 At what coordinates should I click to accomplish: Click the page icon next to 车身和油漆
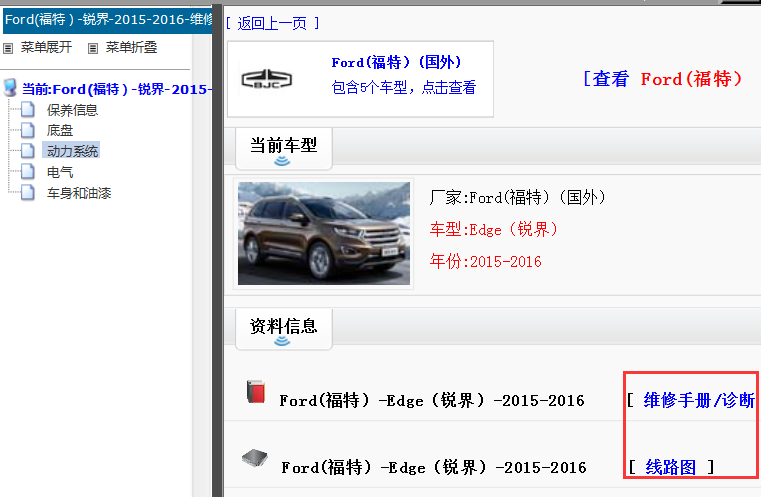point(28,193)
